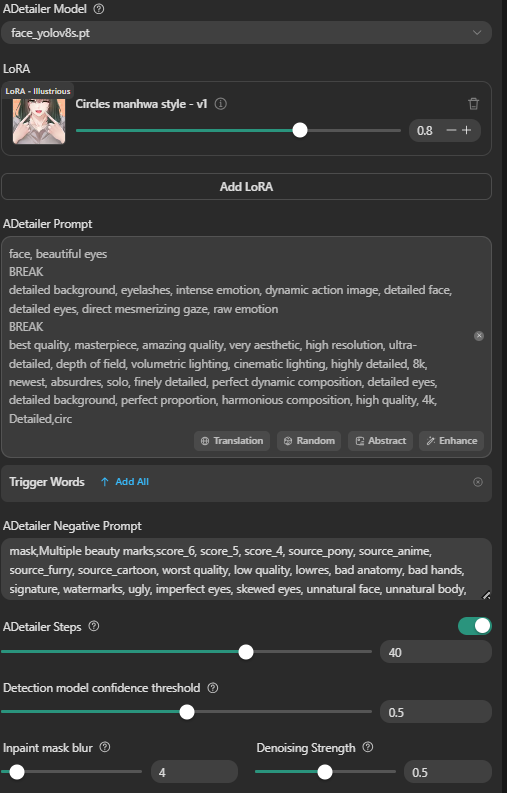Click the Abstract prompt button
Image resolution: width=507 pixels, height=793 pixels.
point(381,440)
